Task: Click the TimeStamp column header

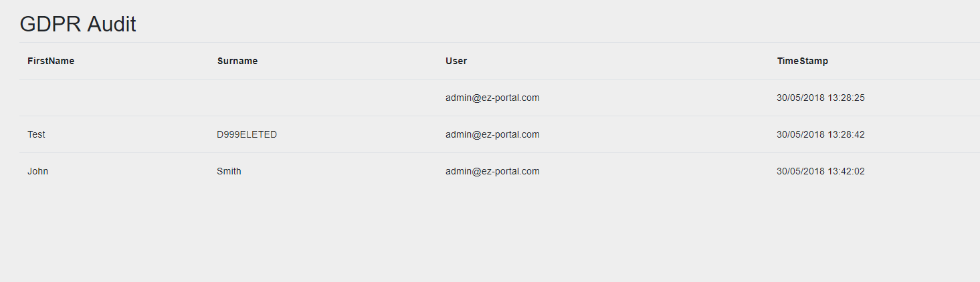Action: (802, 61)
